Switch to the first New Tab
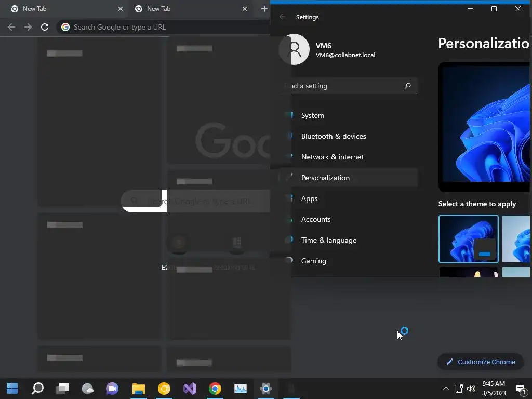The width and height of the screenshot is (532, 399). (x=64, y=9)
